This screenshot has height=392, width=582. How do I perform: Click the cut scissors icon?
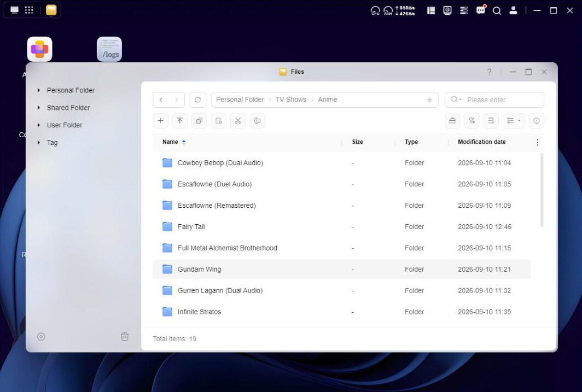(x=238, y=120)
